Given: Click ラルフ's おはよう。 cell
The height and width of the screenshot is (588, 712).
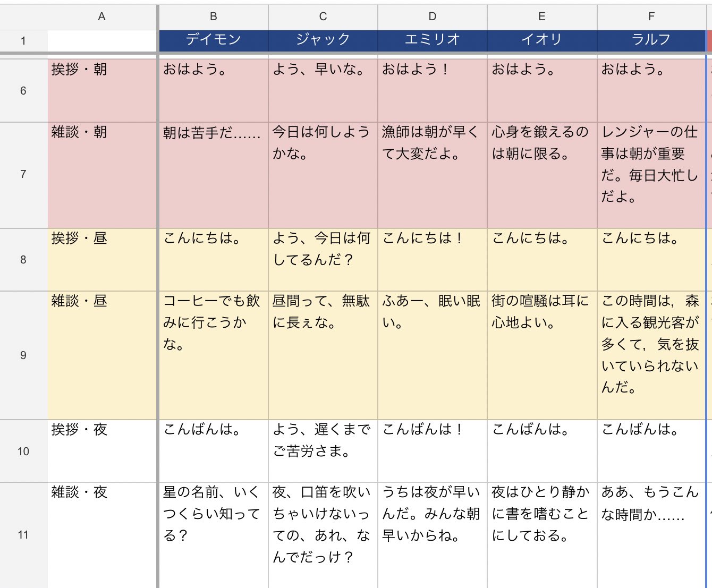Looking at the screenshot, I should coord(651,91).
